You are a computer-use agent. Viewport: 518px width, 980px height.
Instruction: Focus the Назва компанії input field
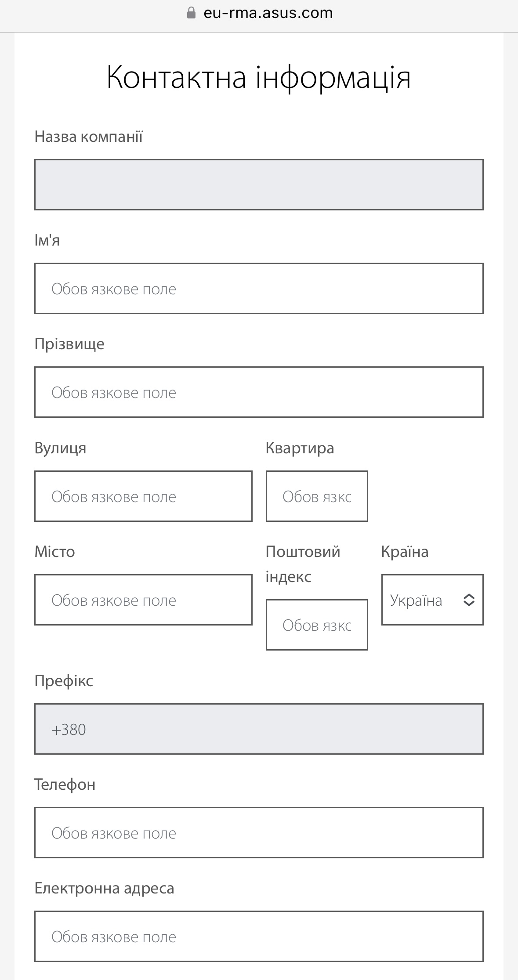tap(259, 184)
